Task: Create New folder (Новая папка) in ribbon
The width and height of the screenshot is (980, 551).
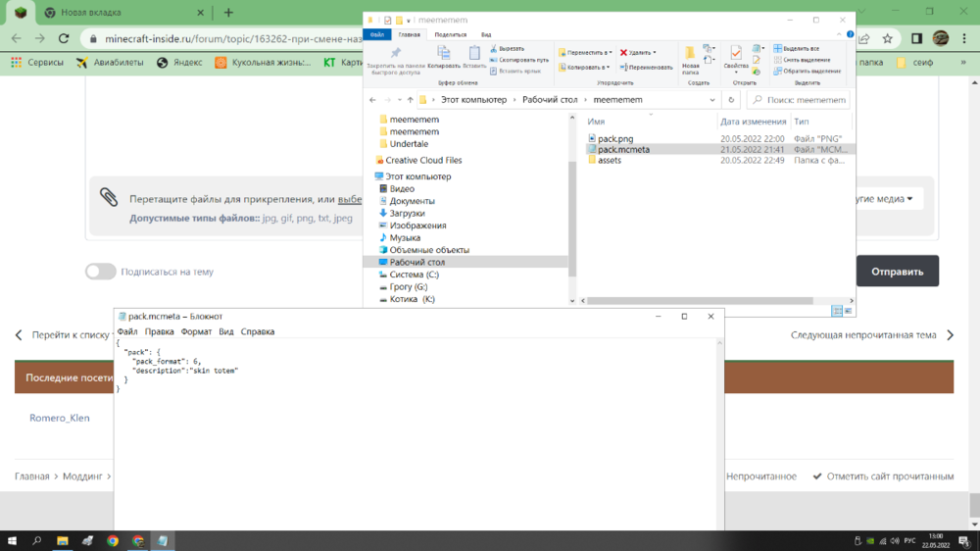Action: point(690,60)
